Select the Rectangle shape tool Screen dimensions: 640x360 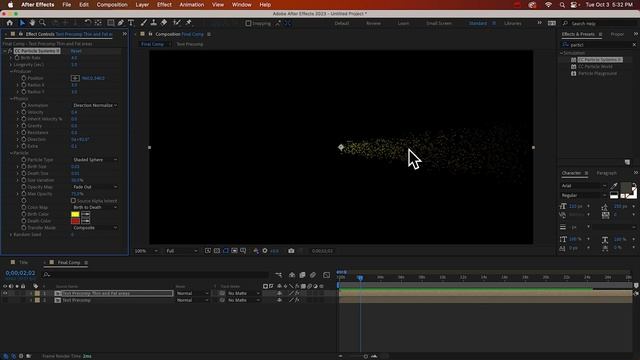[111, 23]
